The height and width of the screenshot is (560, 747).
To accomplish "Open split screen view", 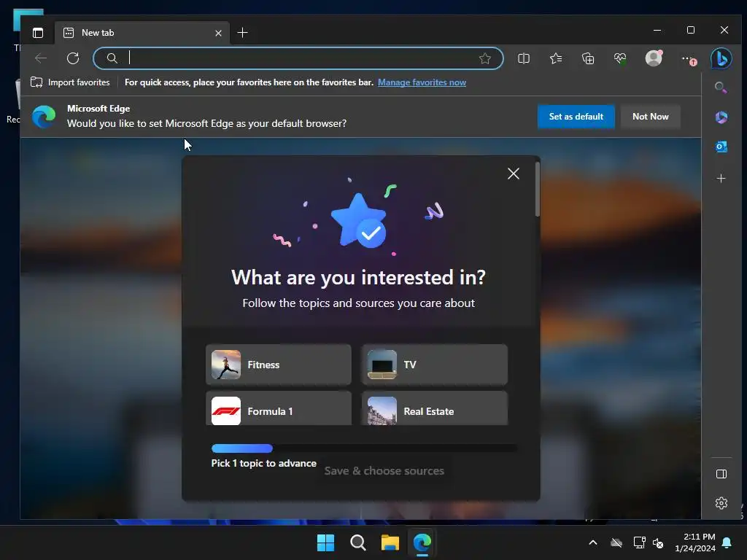I will click(x=524, y=58).
